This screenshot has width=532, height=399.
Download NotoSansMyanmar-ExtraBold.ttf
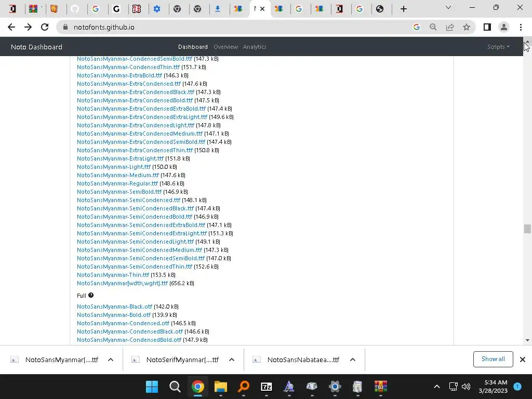(119, 75)
